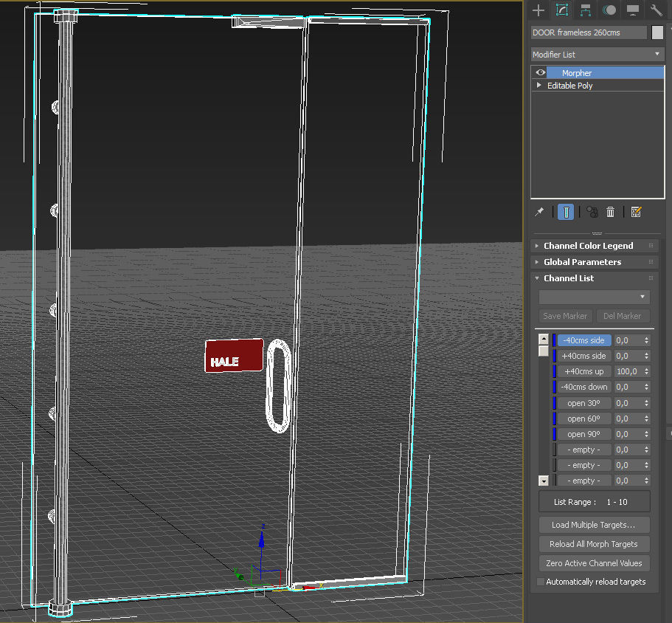Switch to the Modify panel tab
The height and width of the screenshot is (623, 672).
(562, 10)
